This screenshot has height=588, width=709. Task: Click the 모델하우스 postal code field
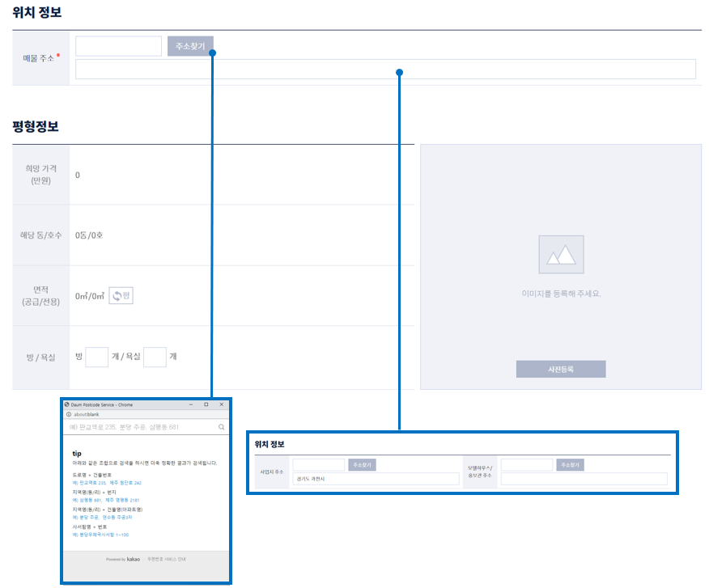(x=526, y=465)
